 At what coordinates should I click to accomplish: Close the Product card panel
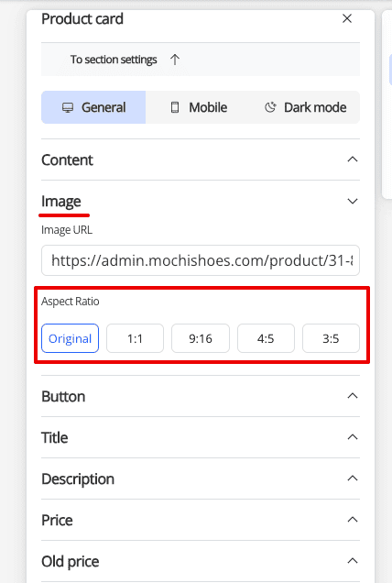pos(347,18)
